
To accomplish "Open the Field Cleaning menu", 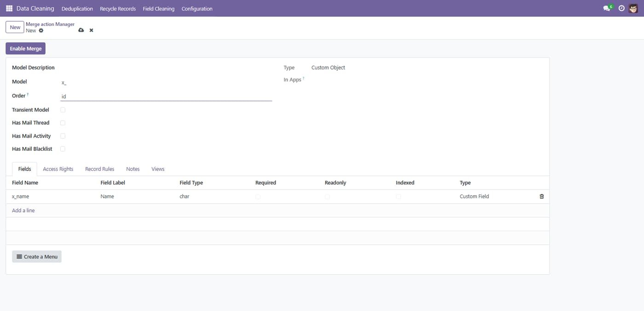I will (159, 9).
